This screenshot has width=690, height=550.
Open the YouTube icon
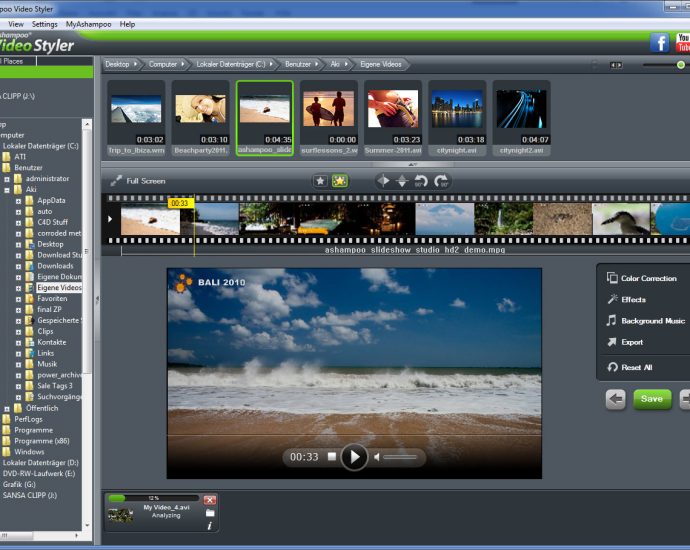click(x=683, y=43)
